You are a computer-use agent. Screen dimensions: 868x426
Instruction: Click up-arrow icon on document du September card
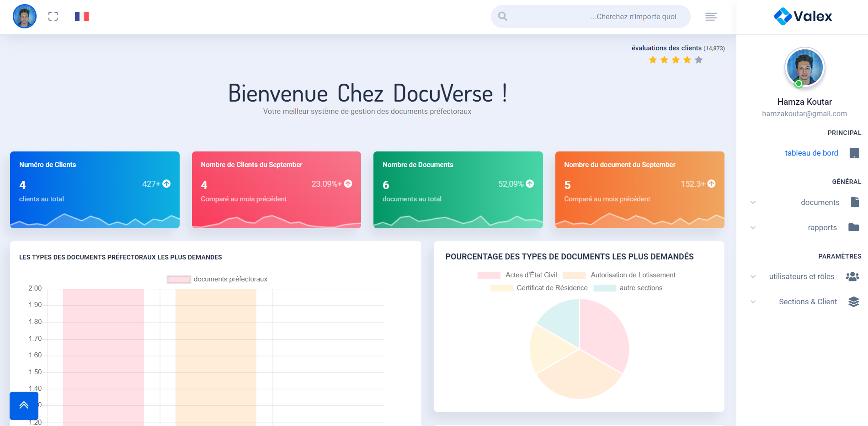712,183
